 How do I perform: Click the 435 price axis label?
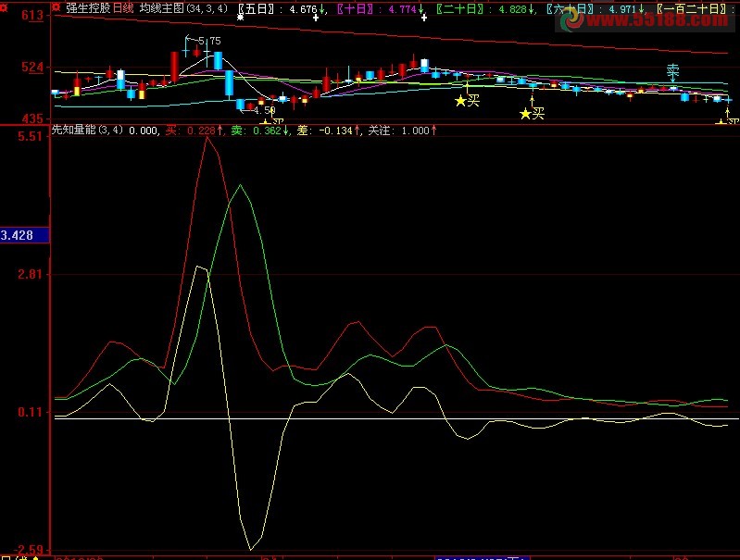pyautogui.click(x=32, y=118)
